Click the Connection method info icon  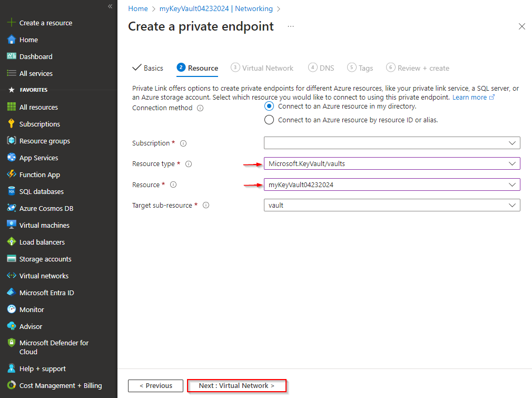coord(199,108)
